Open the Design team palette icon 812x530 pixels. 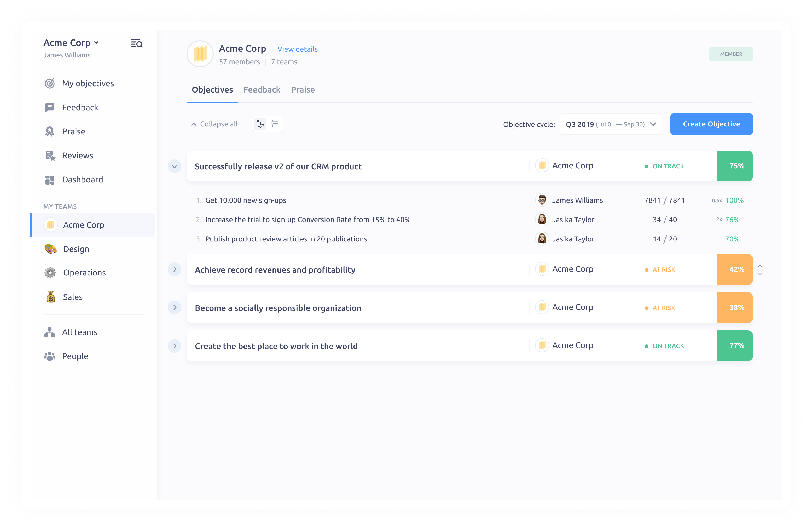pyautogui.click(x=50, y=249)
